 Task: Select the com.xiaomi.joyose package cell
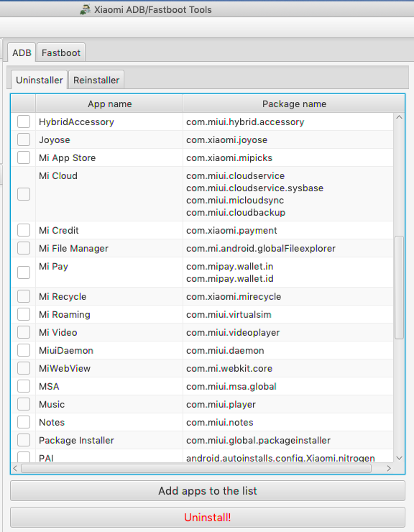(288, 139)
